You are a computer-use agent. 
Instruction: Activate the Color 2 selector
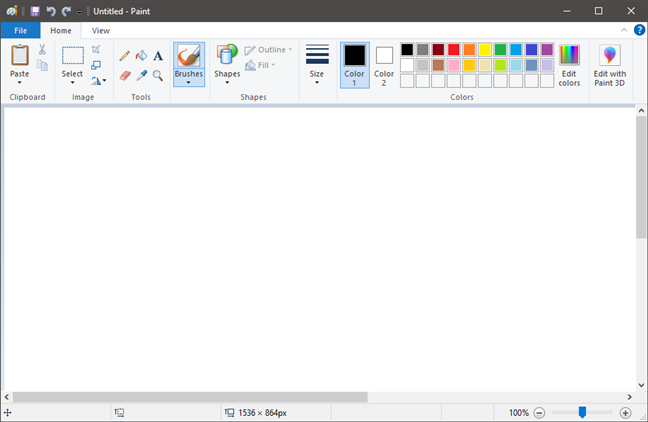(x=384, y=63)
